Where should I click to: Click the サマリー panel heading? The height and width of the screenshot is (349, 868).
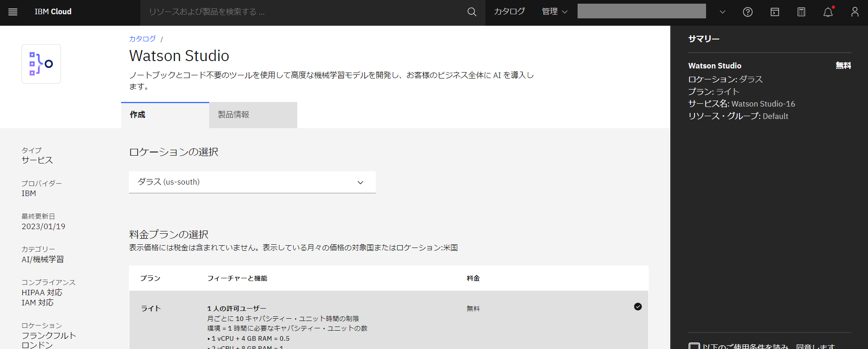[x=704, y=39]
